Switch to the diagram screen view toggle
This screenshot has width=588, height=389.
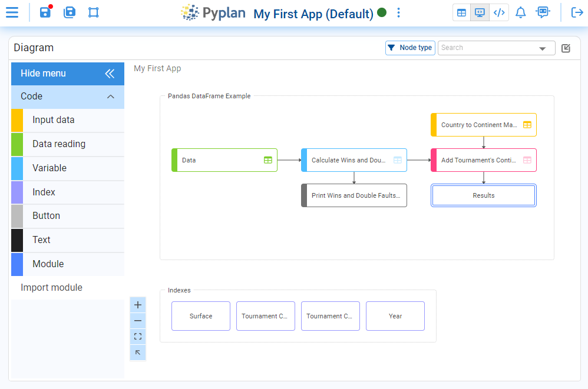pos(480,12)
